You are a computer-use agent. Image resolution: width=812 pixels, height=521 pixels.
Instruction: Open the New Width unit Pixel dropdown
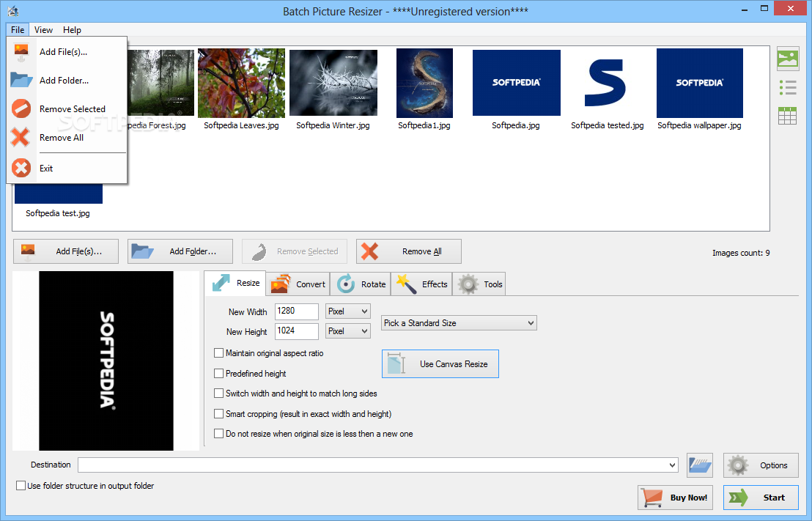point(347,311)
